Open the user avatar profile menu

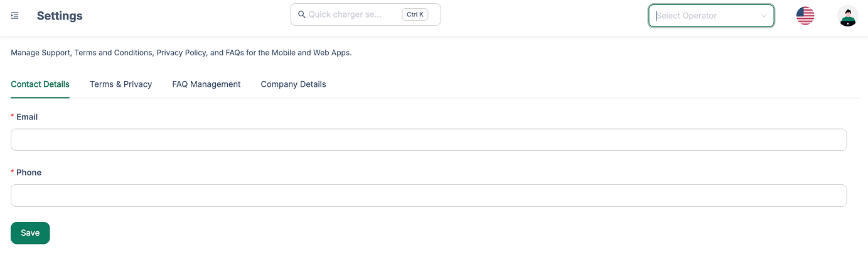[847, 16]
